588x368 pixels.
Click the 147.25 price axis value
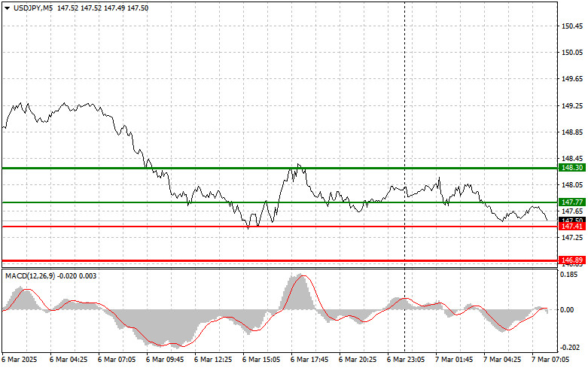pos(572,238)
